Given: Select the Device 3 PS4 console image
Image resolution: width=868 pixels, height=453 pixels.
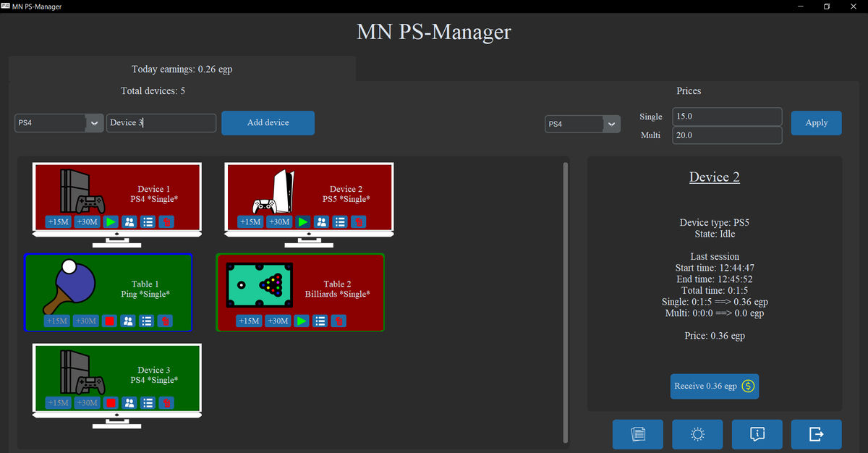Looking at the screenshot, I should (82, 372).
